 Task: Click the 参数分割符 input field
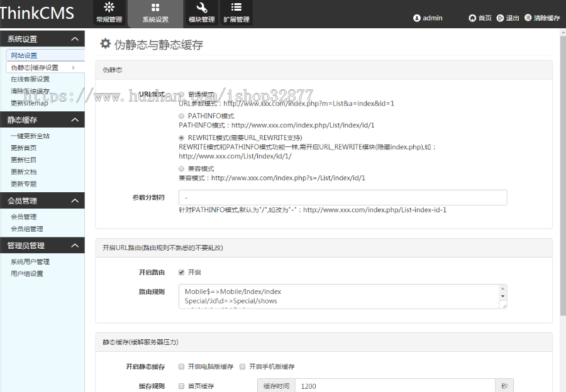tap(343, 198)
